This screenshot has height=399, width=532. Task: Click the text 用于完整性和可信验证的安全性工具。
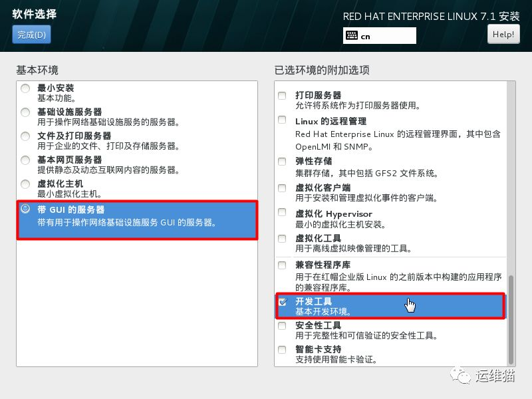(x=366, y=336)
